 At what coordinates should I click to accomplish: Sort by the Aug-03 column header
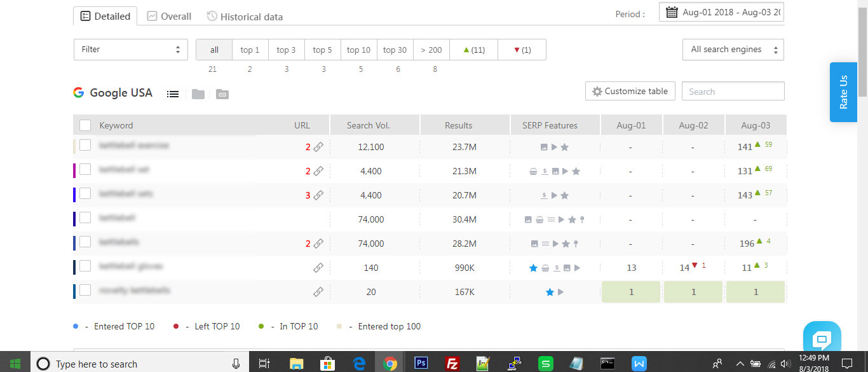point(756,125)
